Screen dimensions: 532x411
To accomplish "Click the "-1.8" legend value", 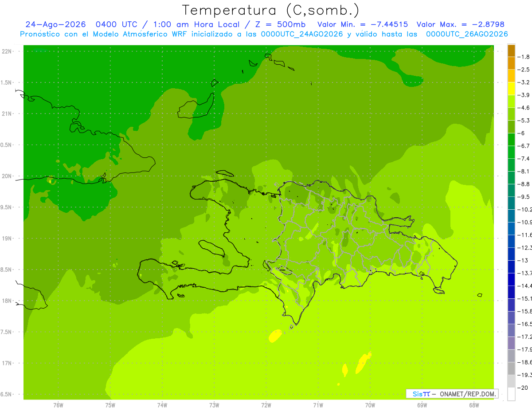I will [x=524, y=57].
